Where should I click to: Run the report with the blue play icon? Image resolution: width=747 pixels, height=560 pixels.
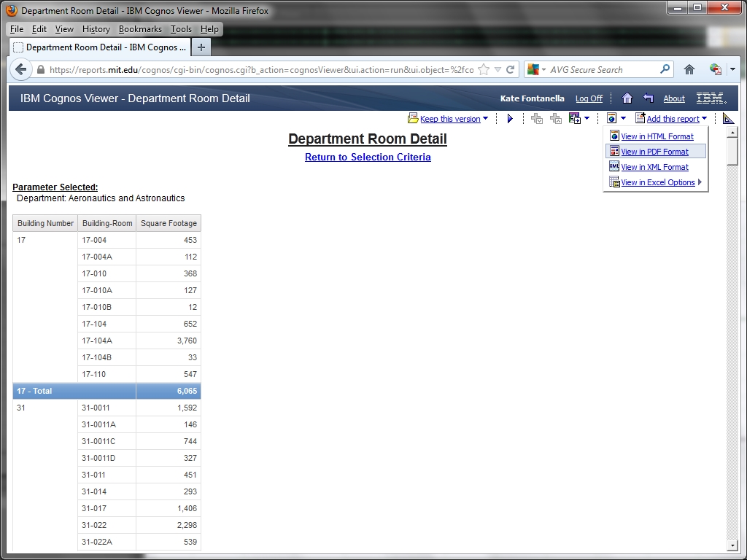click(x=510, y=119)
